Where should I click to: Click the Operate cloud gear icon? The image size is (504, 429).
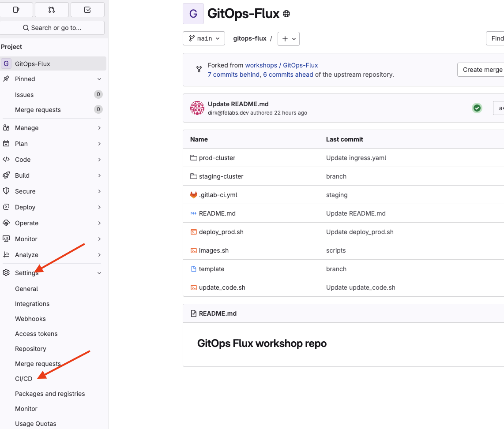[x=6, y=223]
